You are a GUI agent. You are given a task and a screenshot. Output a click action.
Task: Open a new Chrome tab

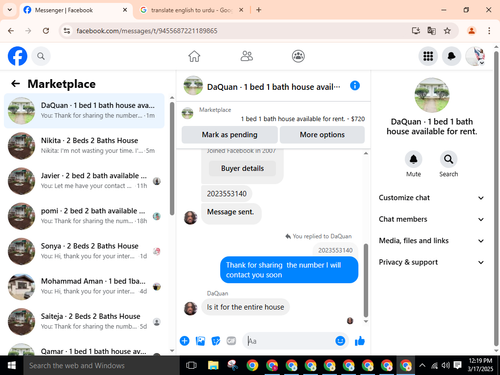(x=259, y=10)
